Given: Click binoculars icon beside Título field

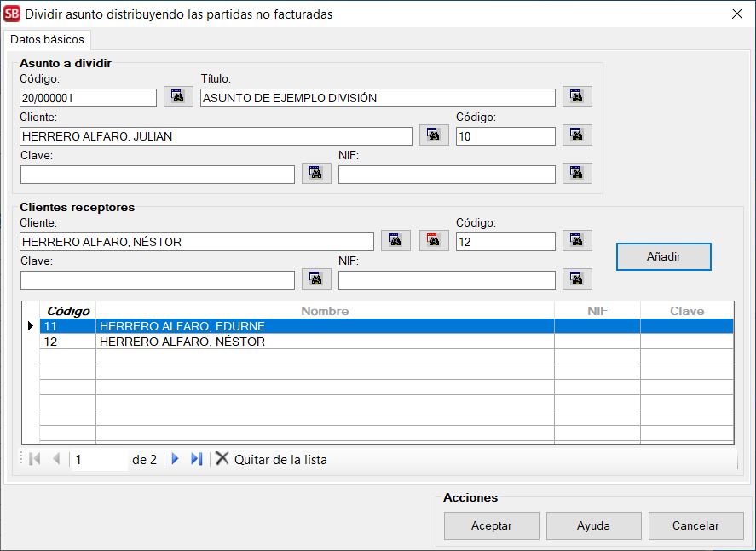Looking at the screenshot, I should click(x=576, y=97).
